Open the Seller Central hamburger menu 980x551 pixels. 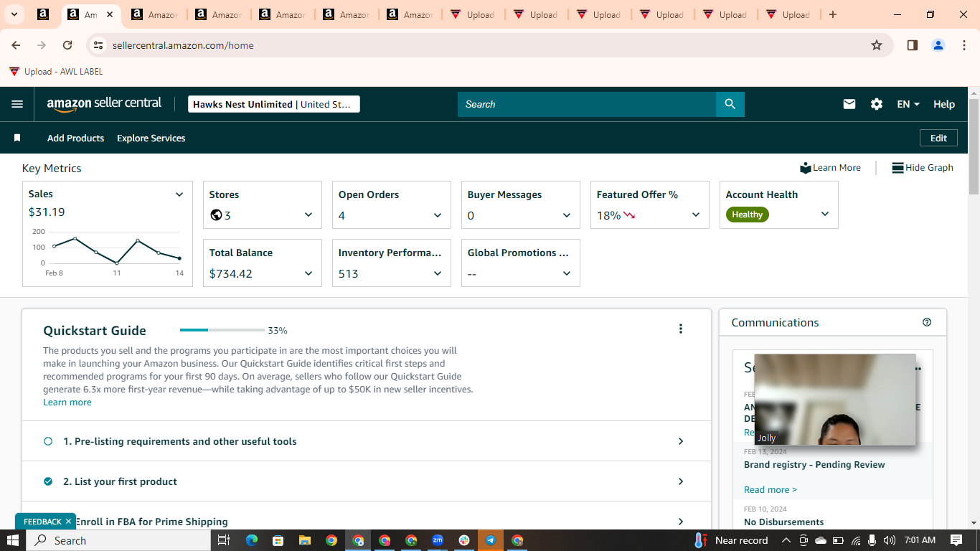click(x=17, y=104)
